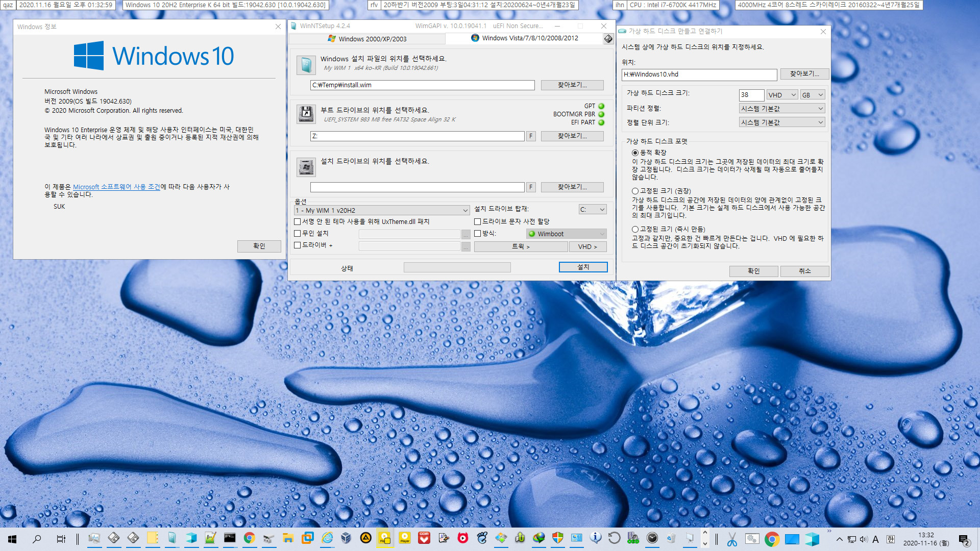980x551 pixels.
Task: Open the 정렬 단위 크기 dropdown
Action: tap(782, 122)
